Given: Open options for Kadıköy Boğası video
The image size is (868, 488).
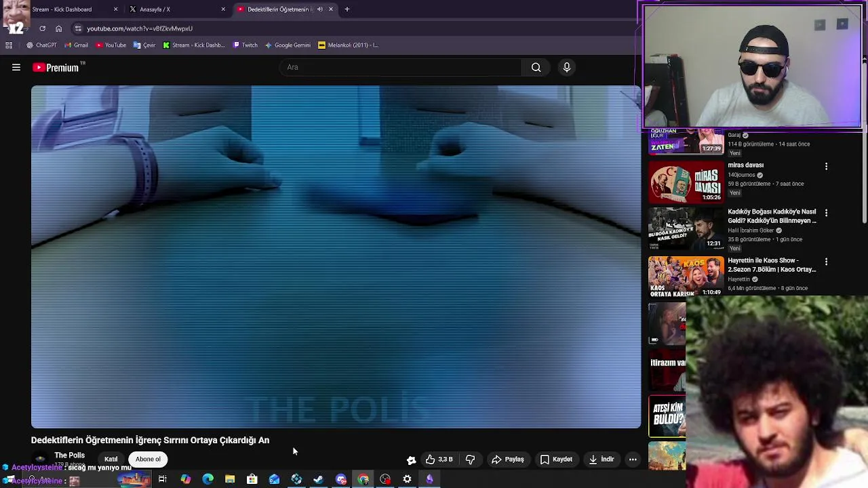Looking at the screenshot, I should click(x=826, y=213).
